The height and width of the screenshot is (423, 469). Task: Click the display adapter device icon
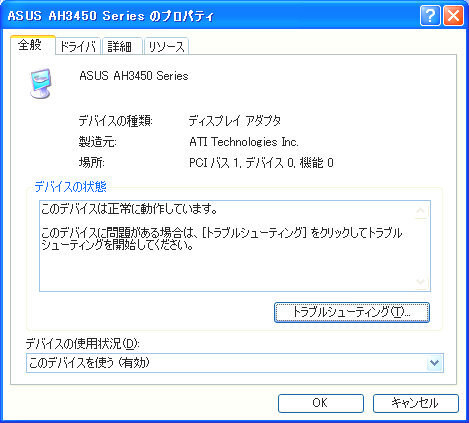41,83
